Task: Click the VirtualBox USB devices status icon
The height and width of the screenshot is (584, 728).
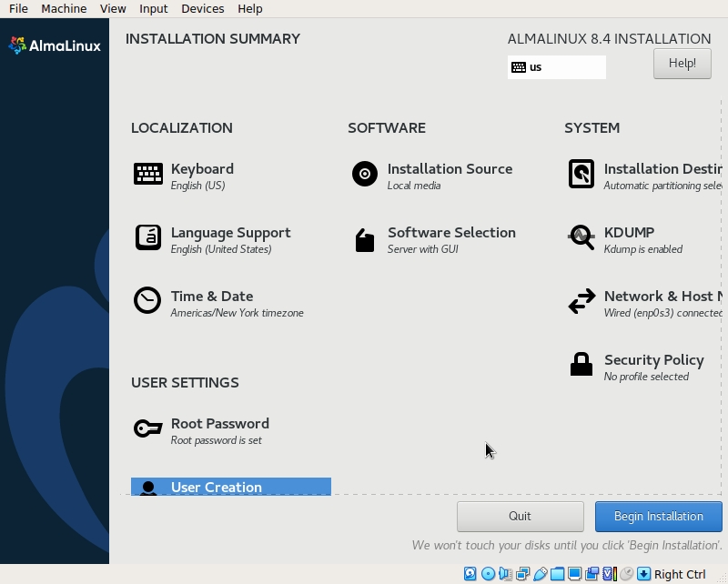Action: [x=540, y=574]
